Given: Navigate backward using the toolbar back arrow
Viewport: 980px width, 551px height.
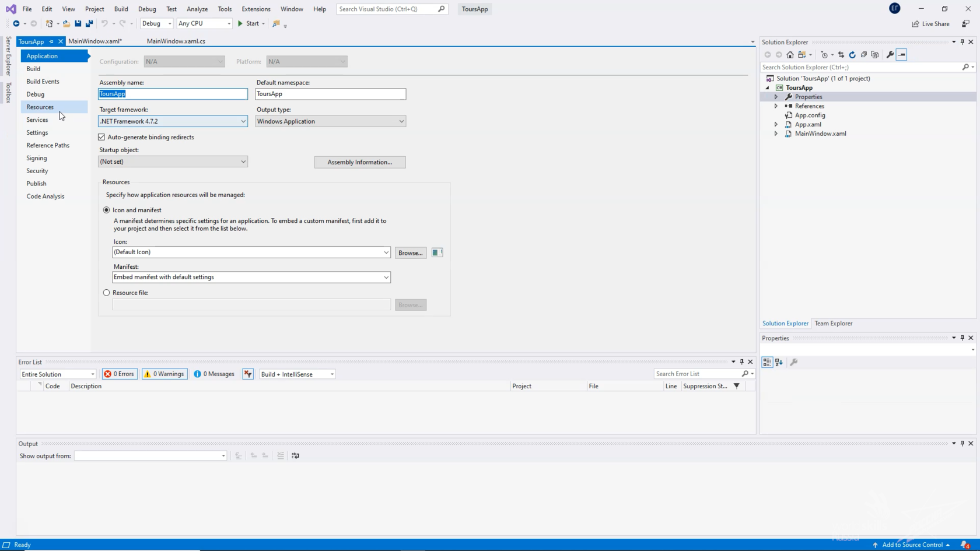Looking at the screenshot, I should coord(16,23).
